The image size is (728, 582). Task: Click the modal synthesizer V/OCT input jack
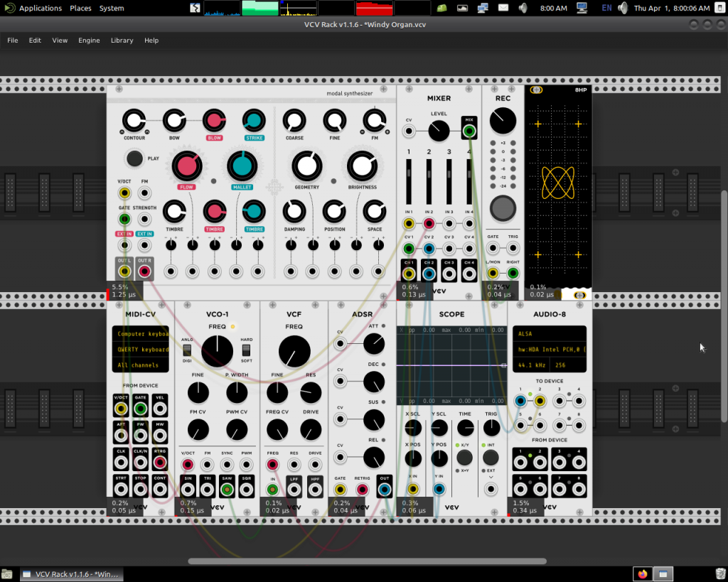[x=124, y=193]
